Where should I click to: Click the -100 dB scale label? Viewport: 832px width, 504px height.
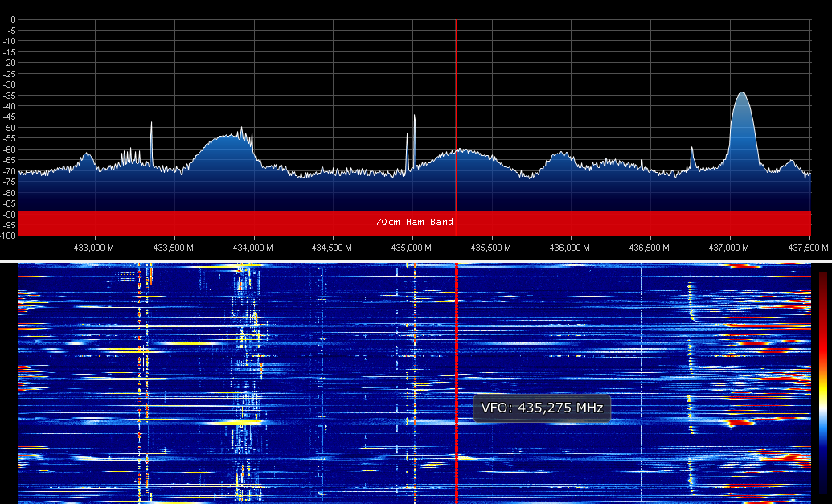coord(8,236)
